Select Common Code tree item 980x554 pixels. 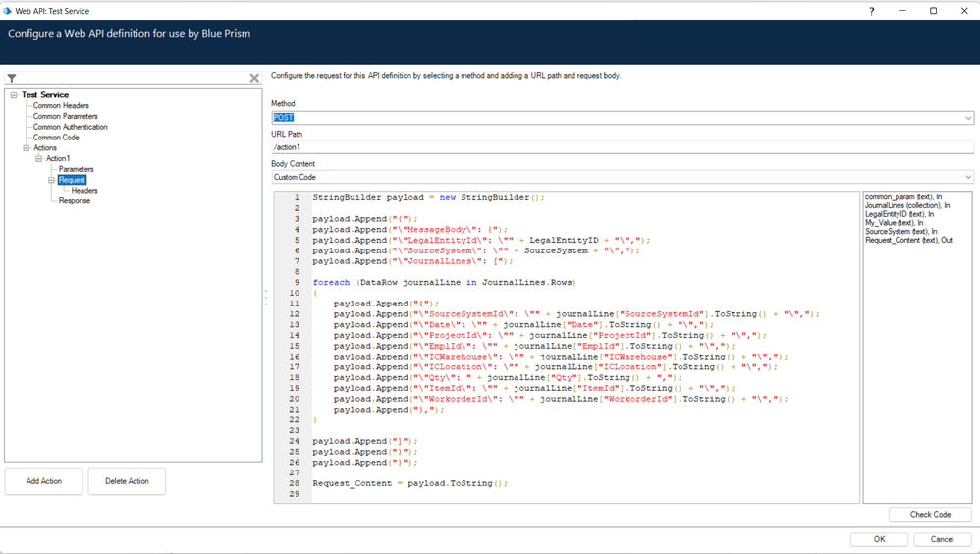56,138
